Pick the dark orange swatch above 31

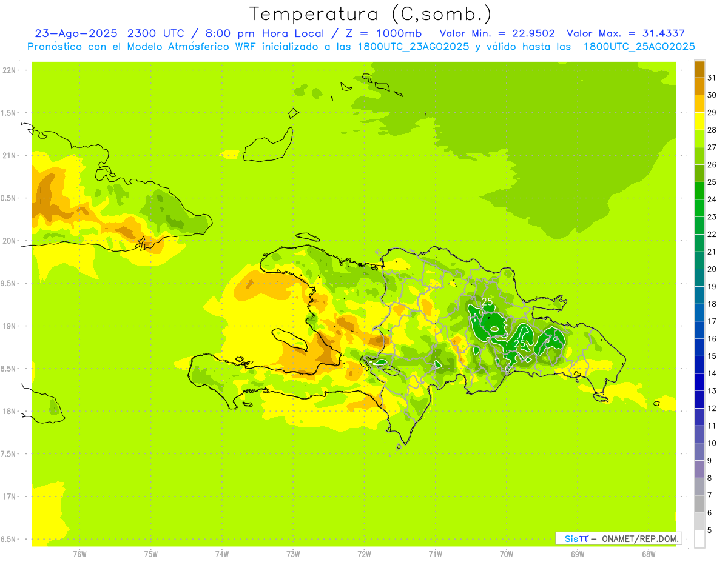699,69
